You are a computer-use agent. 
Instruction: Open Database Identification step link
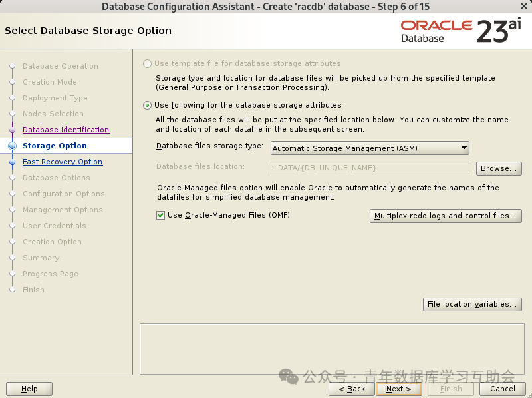point(66,130)
